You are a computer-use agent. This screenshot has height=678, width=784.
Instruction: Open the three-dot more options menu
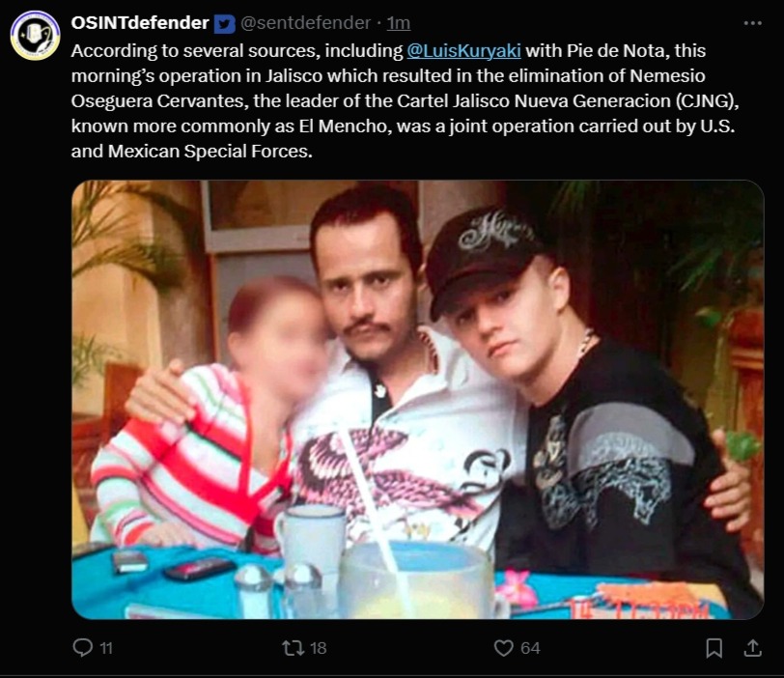tap(752, 23)
